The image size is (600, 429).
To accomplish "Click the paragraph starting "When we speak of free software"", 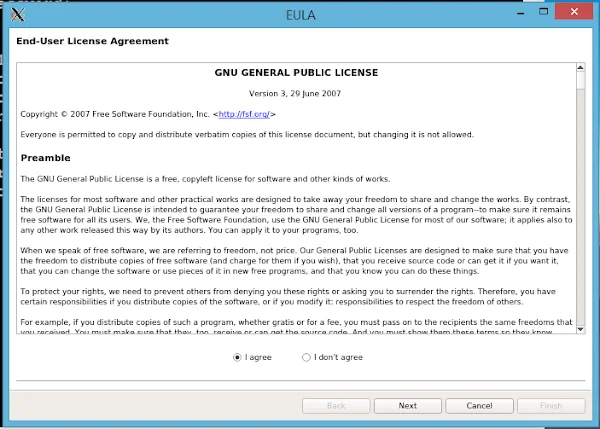I will 294,261.
